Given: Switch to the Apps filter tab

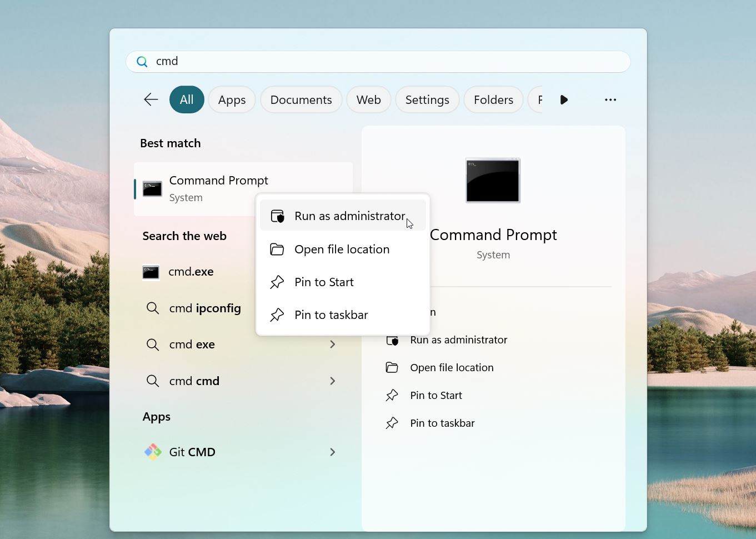Looking at the screenshot, I should tap(232, 99).
